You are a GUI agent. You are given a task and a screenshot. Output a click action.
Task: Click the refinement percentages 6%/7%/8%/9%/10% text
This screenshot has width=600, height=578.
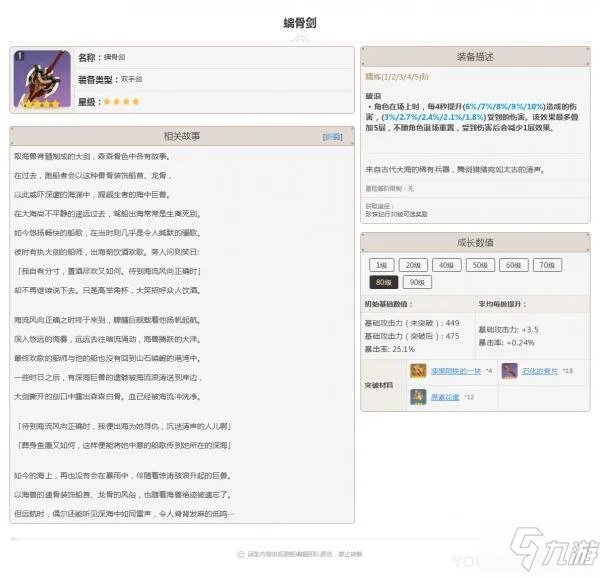coord(504,107)
